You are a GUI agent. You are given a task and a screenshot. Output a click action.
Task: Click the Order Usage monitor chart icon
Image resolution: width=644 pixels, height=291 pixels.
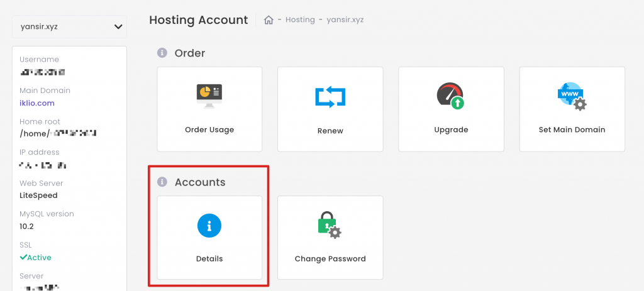(209, 96)
